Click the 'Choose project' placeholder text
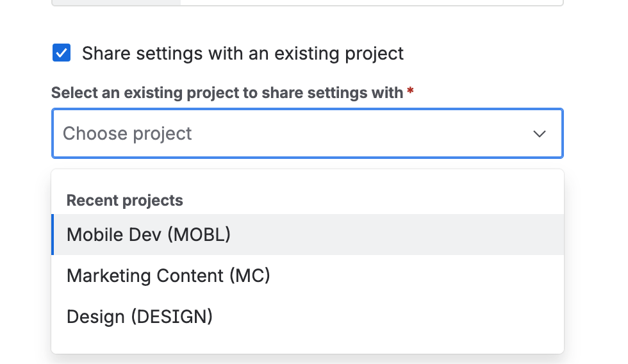This screenshot has height=364, width=628. pos(127,133)
